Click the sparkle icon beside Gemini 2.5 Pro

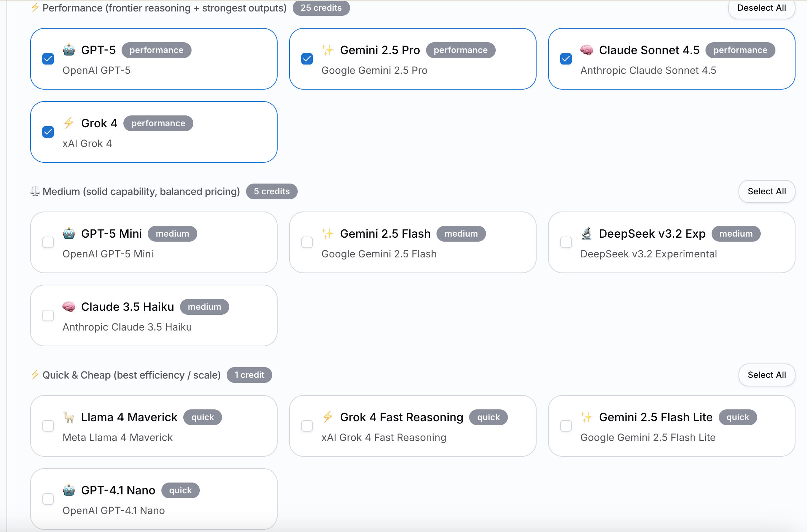327,50
